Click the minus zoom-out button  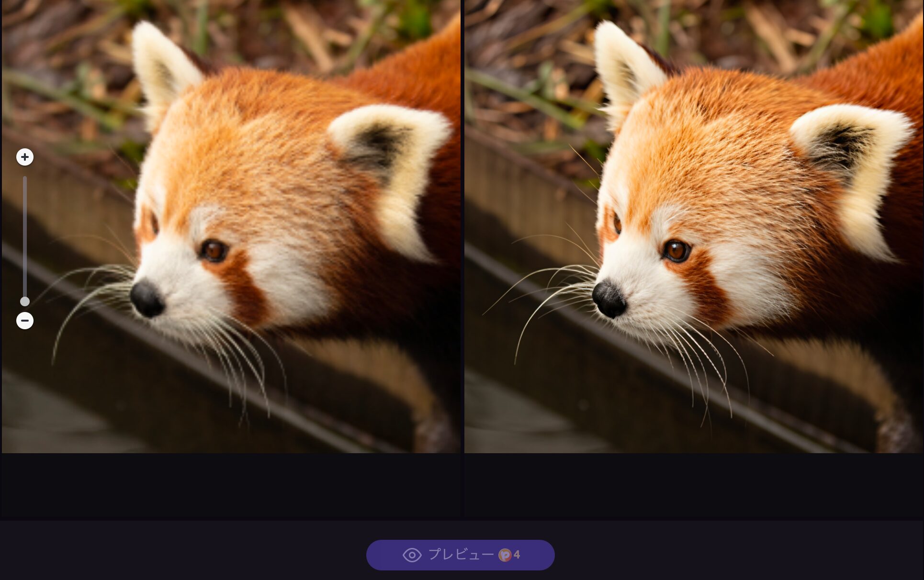(x=25, y=321)
